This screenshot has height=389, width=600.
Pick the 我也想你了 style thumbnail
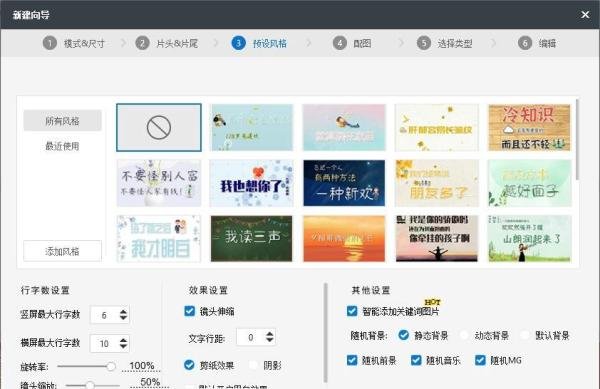click(x=251, y=183)
